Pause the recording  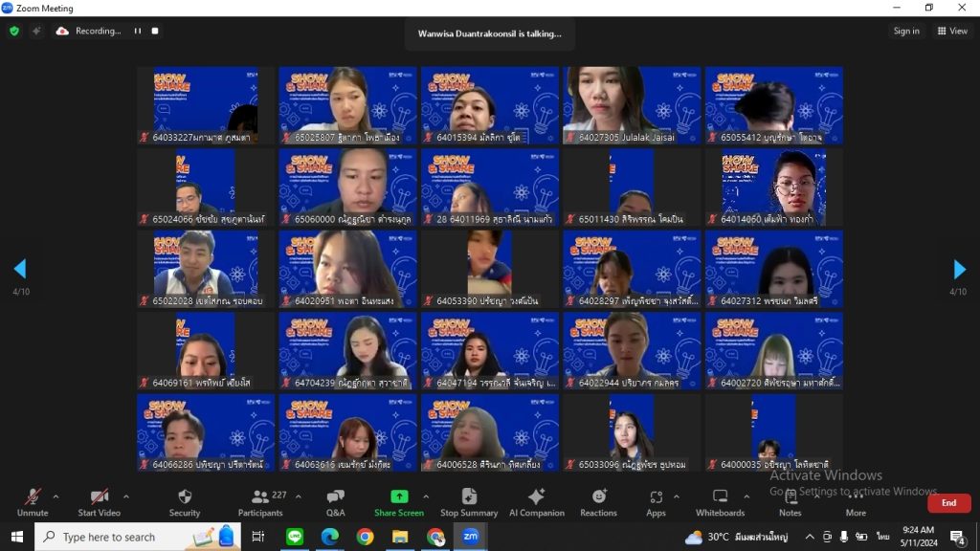[138, 31]
